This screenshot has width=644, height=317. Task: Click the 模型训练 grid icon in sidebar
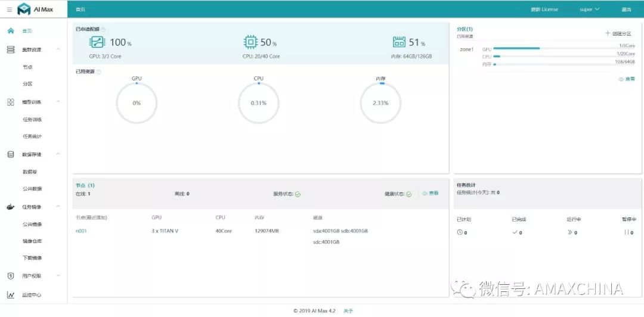[x=11, y=102]
